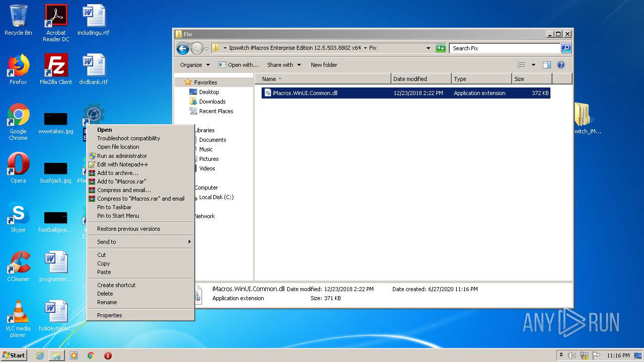
Task: Open Explorer Help icon
Action: click(x=561, y=65)
